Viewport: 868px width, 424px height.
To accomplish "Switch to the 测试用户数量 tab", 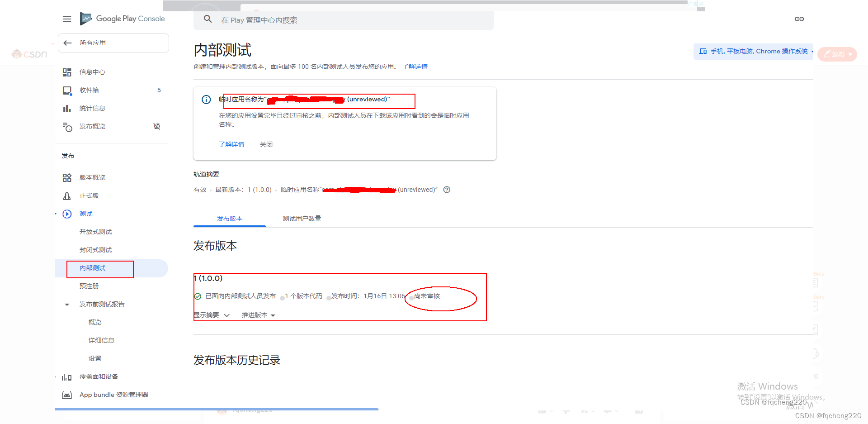I will click(301, 218).
